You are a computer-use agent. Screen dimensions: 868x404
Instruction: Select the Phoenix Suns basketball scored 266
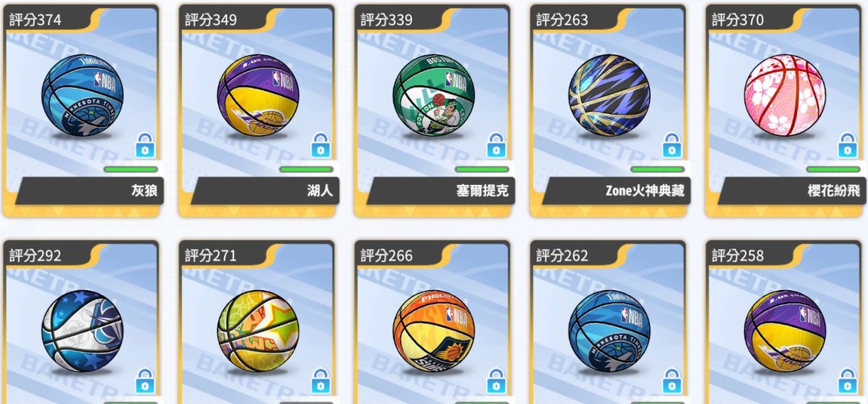point(433,332)
